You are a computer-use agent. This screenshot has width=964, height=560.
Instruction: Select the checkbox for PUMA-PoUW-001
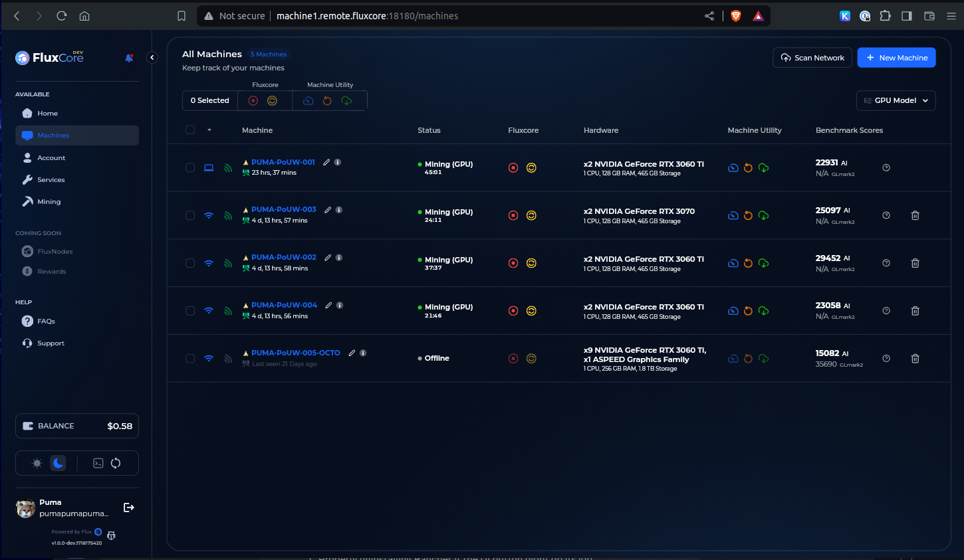point(190,168)
